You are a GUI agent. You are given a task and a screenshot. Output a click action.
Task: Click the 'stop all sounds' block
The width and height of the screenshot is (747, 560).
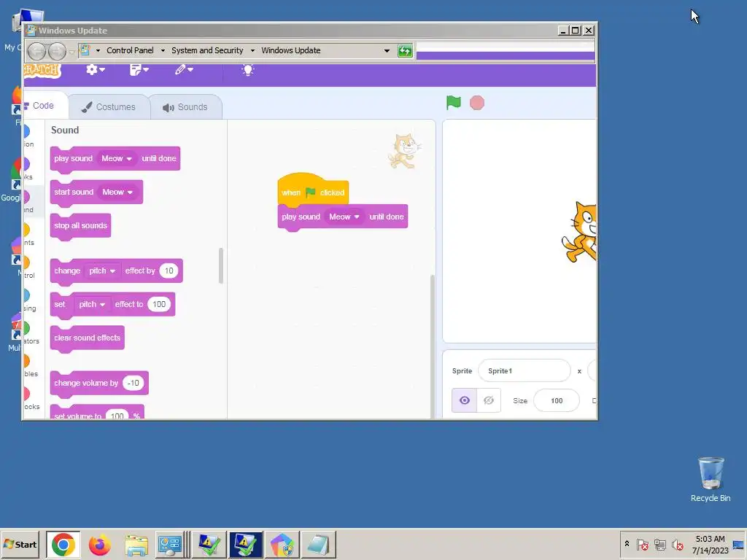[x=80, y=226]
